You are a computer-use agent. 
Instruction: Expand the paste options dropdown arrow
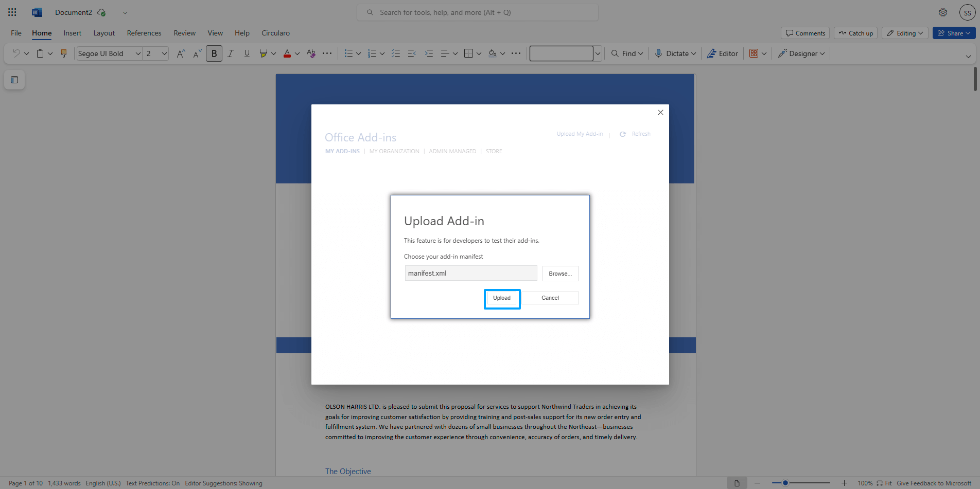(x=50, y=53)
